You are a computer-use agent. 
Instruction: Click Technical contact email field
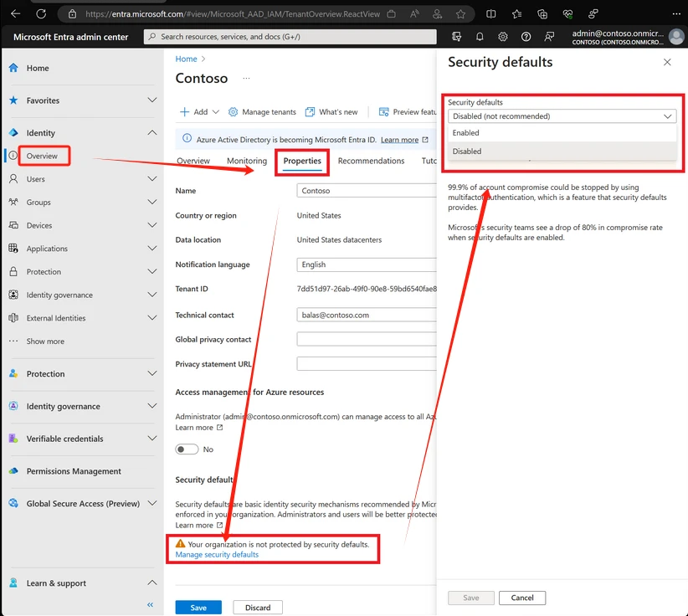[367, 315]
